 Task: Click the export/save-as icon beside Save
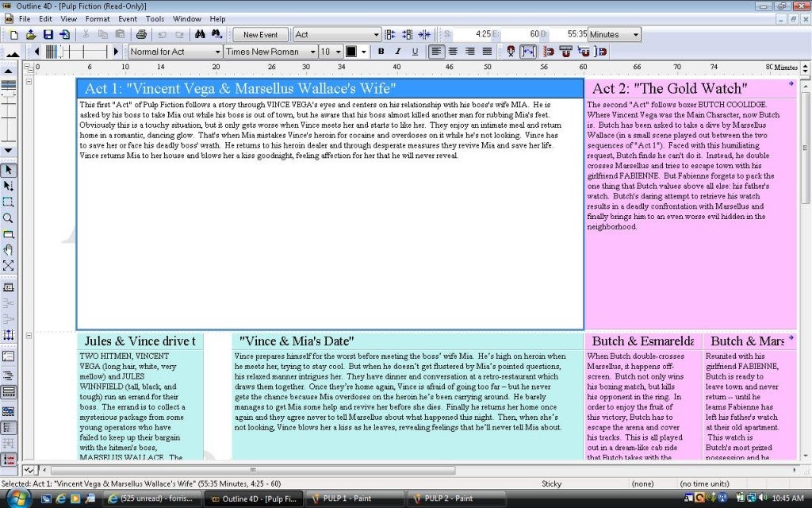[65, 35]
